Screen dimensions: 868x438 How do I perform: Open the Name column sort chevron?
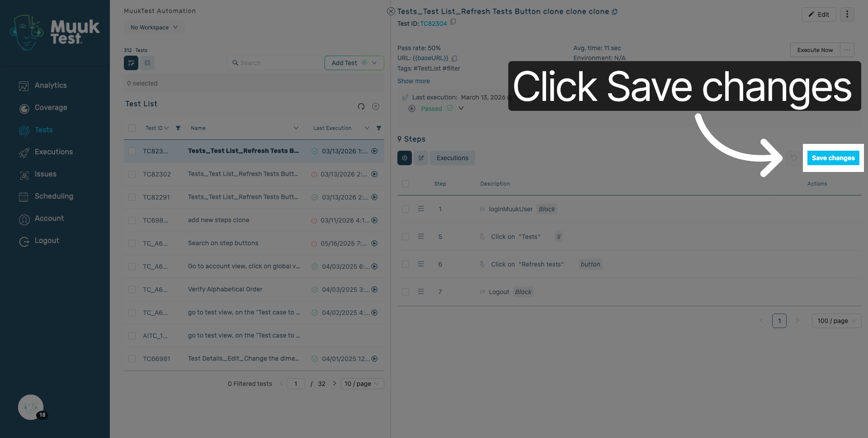[296, 128]
